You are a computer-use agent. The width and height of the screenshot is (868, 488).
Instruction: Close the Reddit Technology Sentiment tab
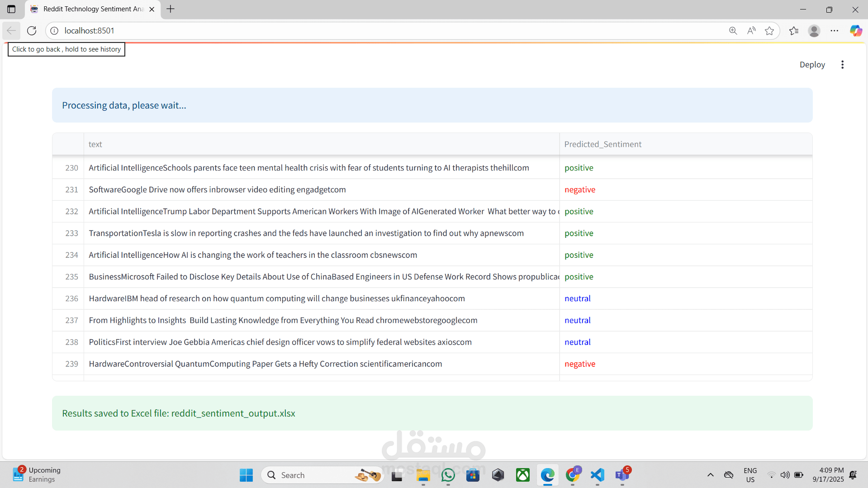point(152,9)
